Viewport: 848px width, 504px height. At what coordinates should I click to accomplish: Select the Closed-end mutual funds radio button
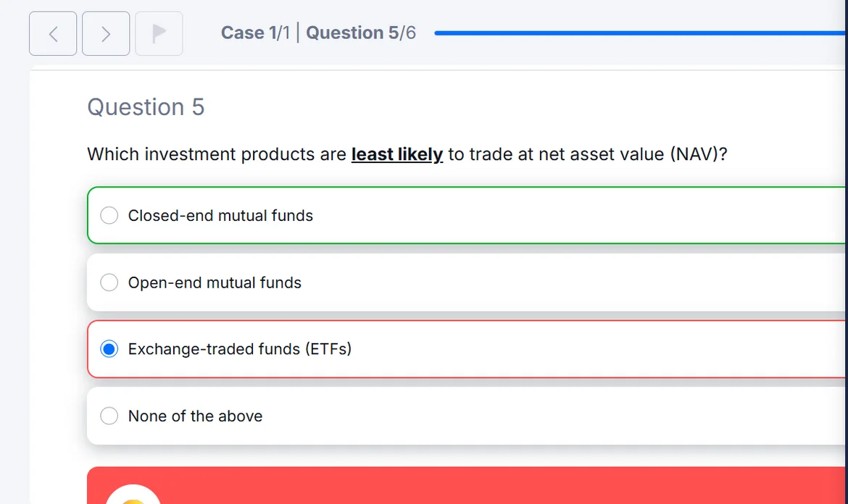click(109, 216)
